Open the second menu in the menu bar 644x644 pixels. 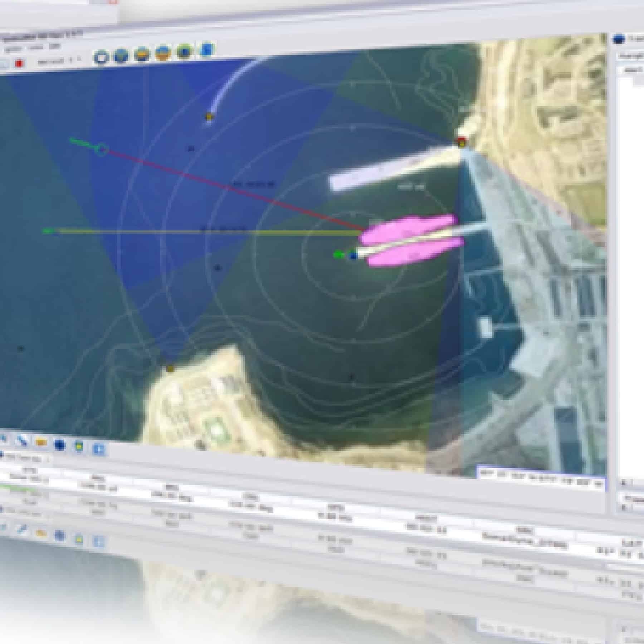click(36, 48)
